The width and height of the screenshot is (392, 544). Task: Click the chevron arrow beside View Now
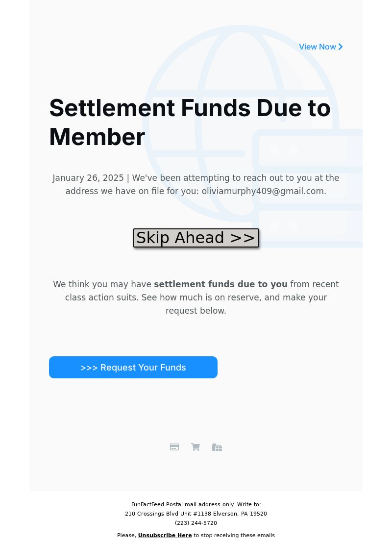pyautogui.click(x=341, y=47)
